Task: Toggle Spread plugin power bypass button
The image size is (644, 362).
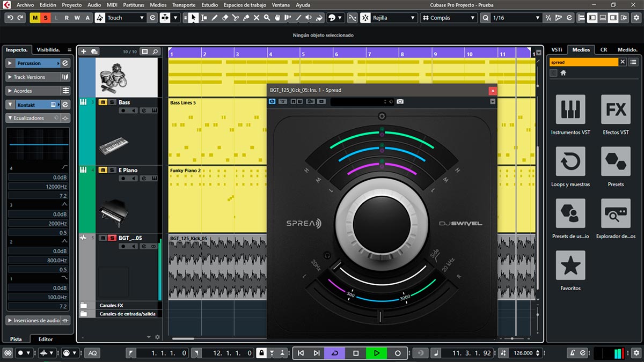Action: 272,101
